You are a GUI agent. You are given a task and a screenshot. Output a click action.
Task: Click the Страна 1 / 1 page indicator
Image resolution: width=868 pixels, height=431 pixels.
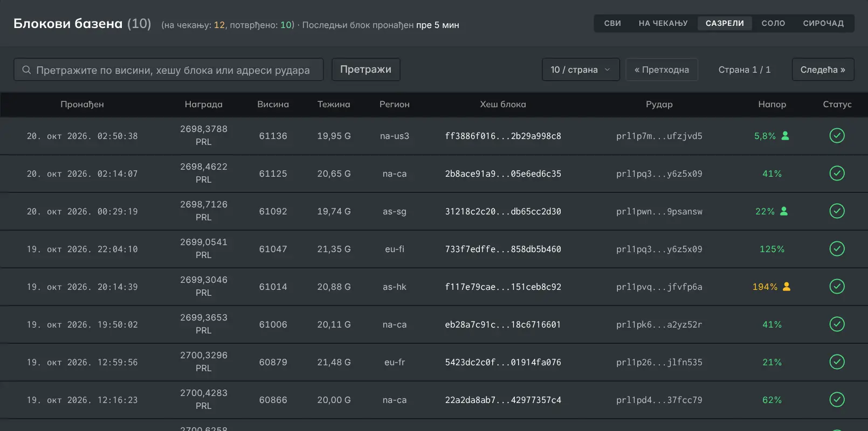click(x=745, y=70)
